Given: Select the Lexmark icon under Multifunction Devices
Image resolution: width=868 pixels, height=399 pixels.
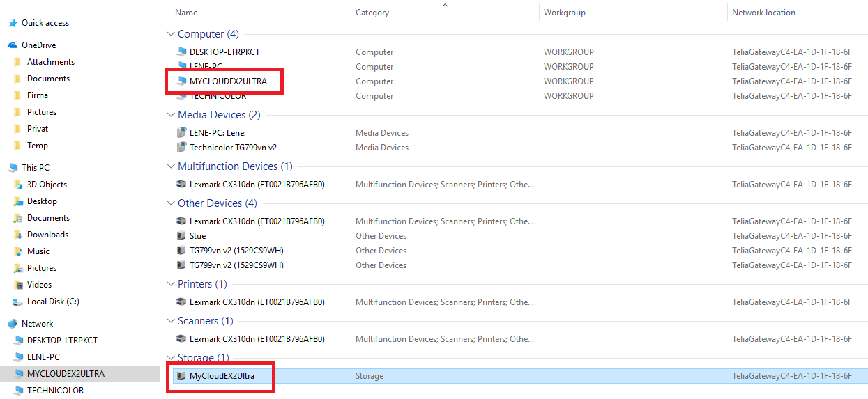Looking at the screenshot, I should 182,185.
